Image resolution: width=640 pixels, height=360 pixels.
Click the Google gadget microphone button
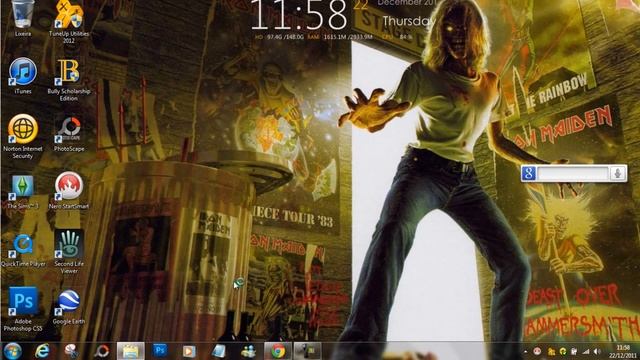point(618,173)
